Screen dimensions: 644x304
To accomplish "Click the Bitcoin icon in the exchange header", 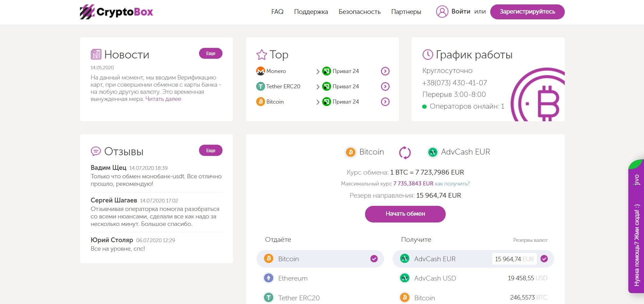I will tap(350, 152).
